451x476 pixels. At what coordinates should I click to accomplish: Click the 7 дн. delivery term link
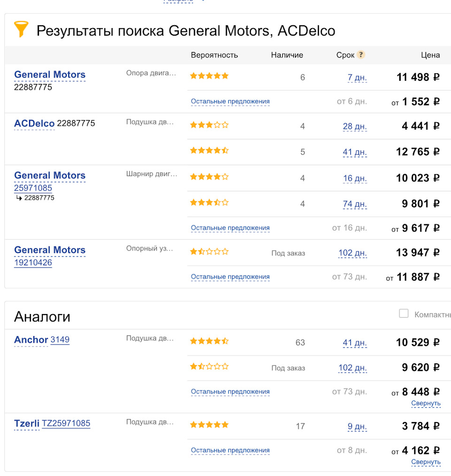tap(357, 77)
